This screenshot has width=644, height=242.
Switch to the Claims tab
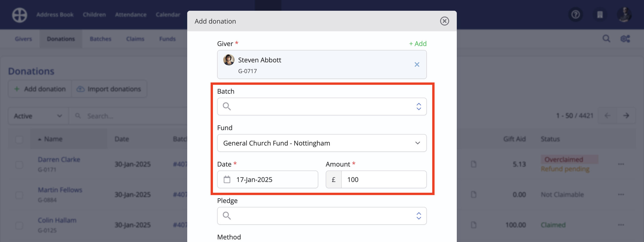point(135,39)
